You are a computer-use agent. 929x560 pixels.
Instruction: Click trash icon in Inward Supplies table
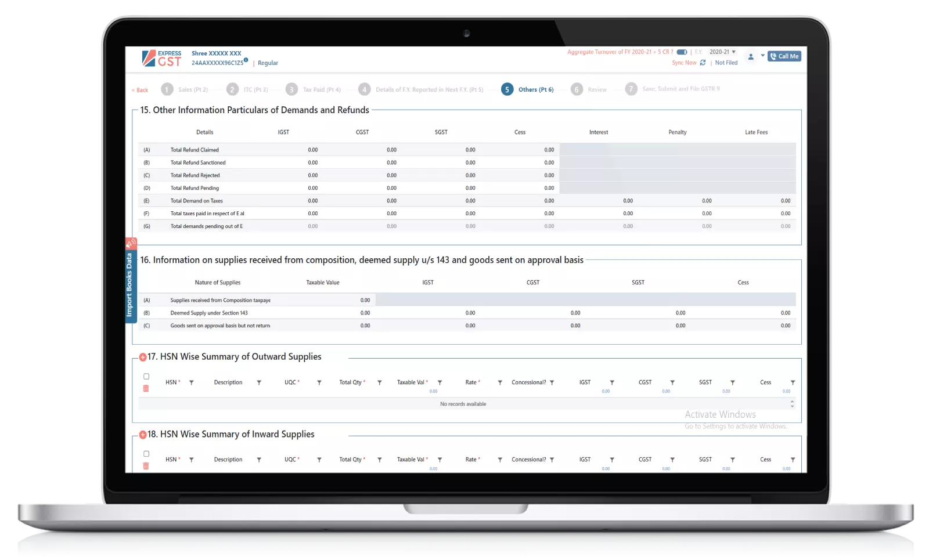pos(146,465)
